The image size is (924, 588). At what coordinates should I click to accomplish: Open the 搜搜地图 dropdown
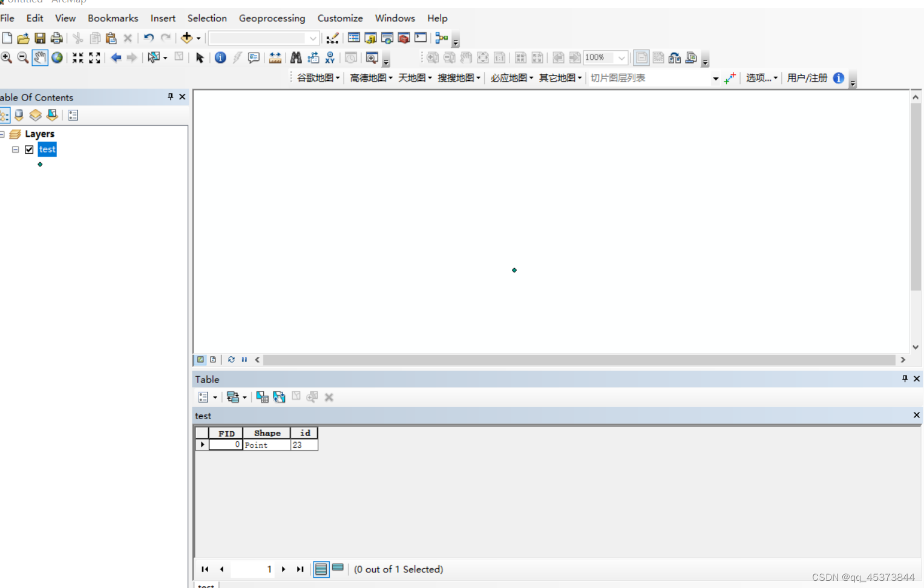click(x=459, y=78)
